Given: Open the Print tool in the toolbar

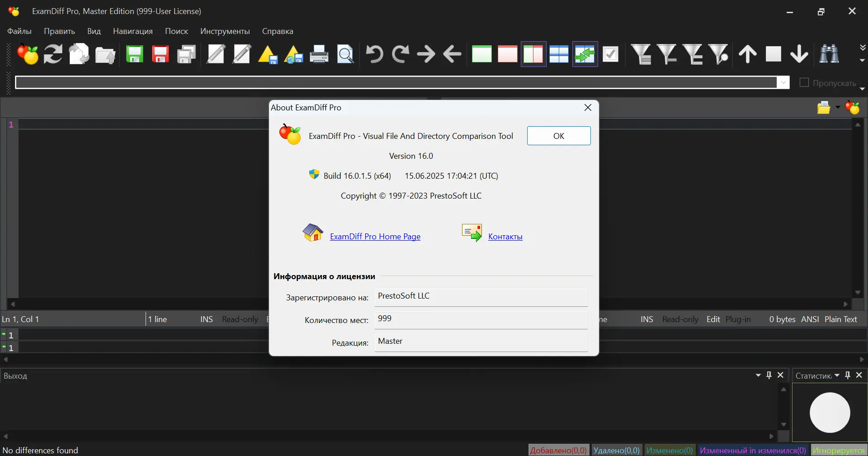Looking at the screenshot, I should point(319,54).
